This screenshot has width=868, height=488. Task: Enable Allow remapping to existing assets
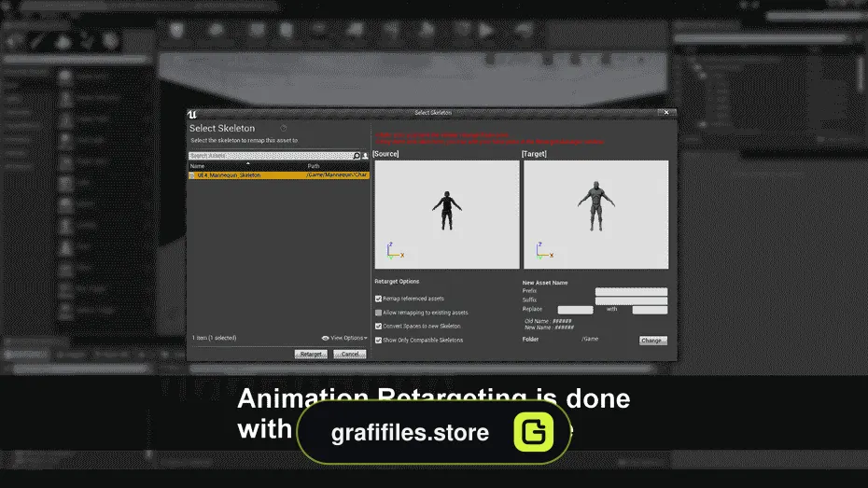pos(379,313)
